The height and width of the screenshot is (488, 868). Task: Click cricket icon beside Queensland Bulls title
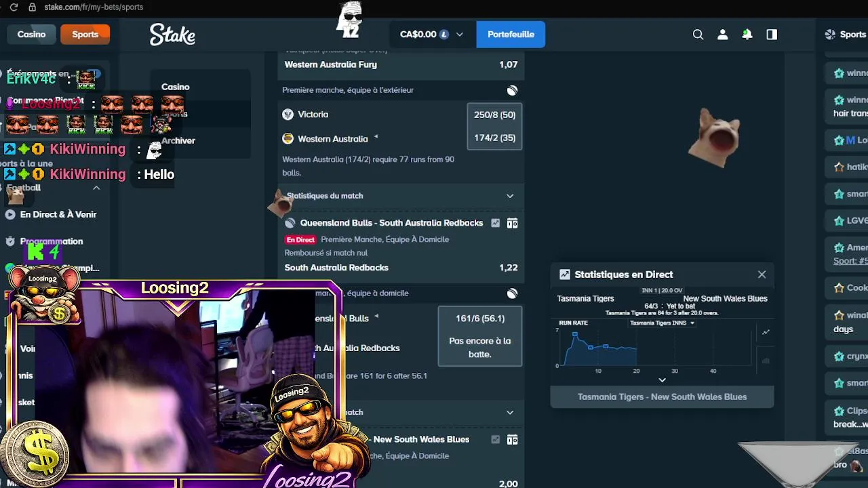tap(290, 223)
